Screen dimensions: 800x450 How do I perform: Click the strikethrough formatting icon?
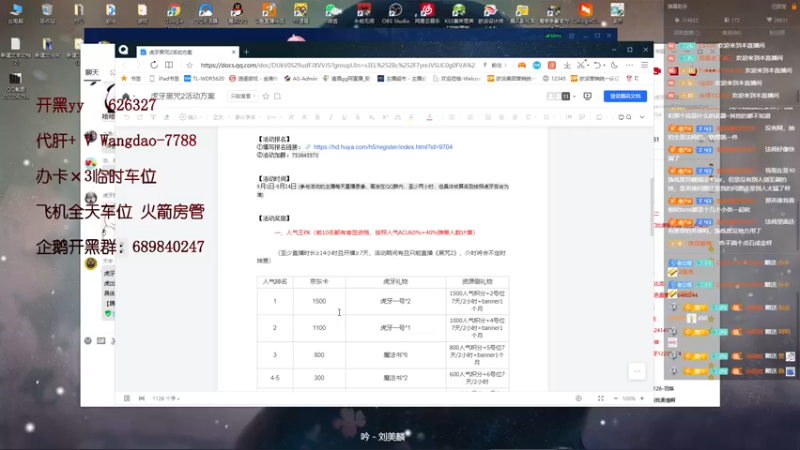tap(358, 117)
